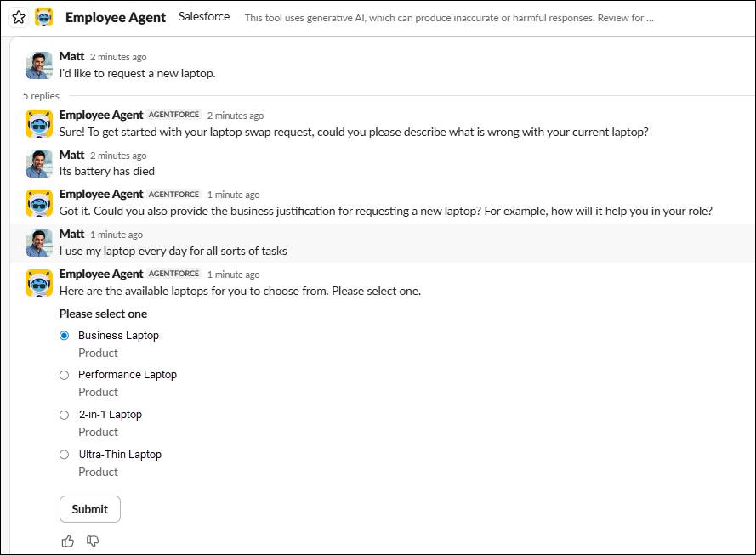The image size is (756, 555).
Task: Open the Employee Agent header avatar icon
Action: tap(44, 17)
